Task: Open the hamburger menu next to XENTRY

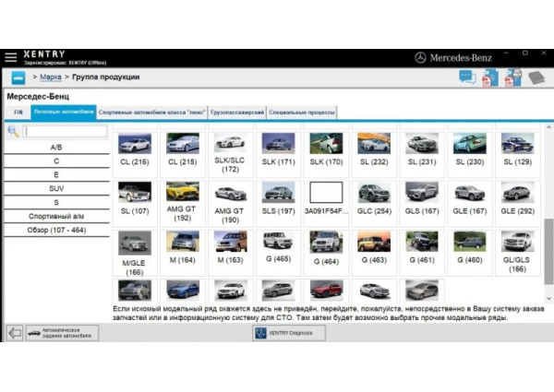Action: click(x=11, y=57)
